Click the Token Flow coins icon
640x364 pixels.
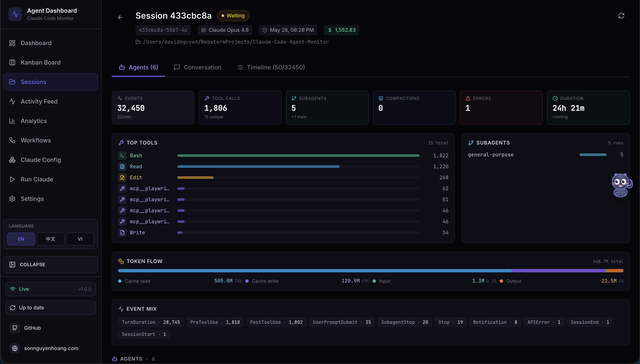coord(121,261)
